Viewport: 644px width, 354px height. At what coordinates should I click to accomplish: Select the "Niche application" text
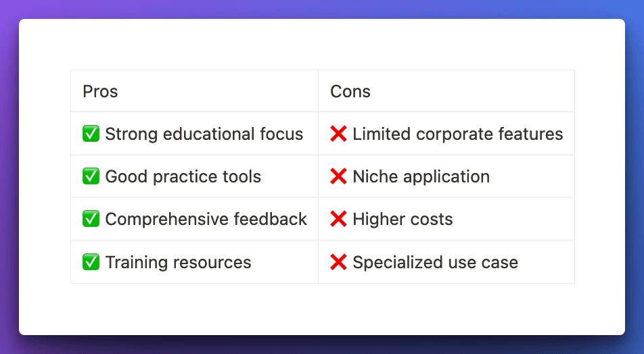[x=421, y=177]
